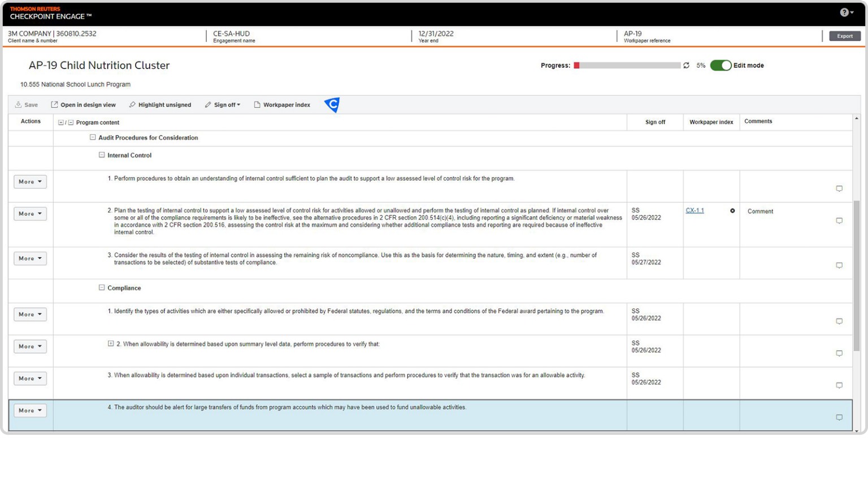The width and height of the screenshot is (868, 488).
Task: Collapse the Internal Control section
Action: 102,155
